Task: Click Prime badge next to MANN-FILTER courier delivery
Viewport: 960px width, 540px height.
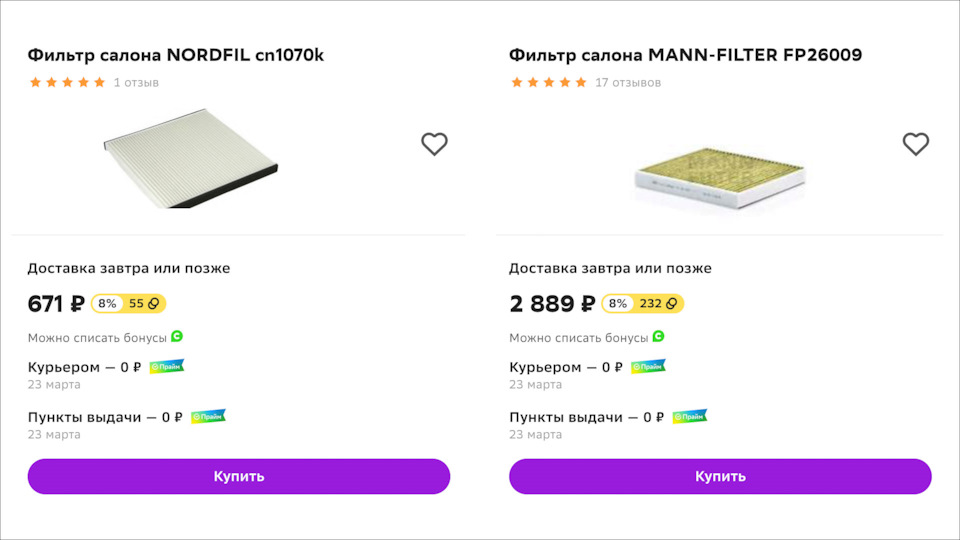Action: [x=649, y=367]
